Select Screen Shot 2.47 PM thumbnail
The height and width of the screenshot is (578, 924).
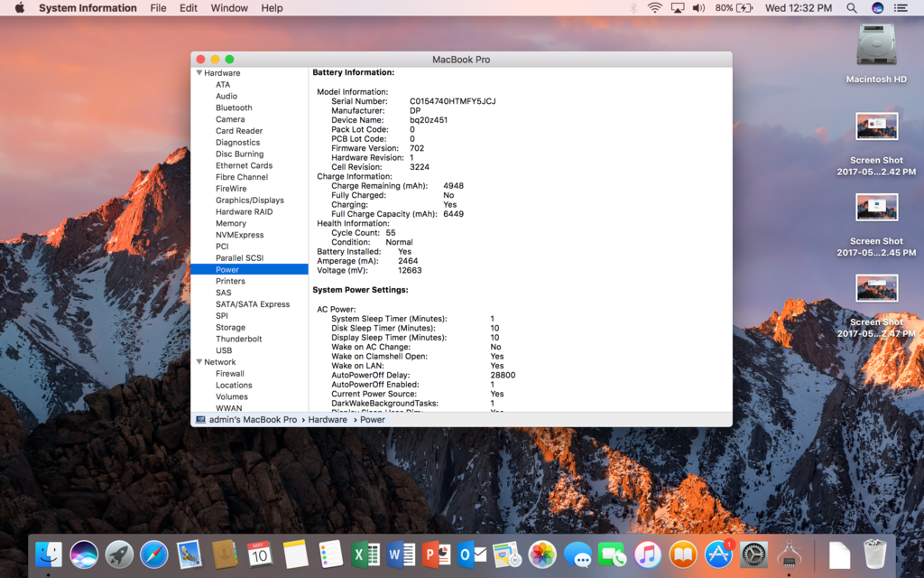[x=876, y=288]
